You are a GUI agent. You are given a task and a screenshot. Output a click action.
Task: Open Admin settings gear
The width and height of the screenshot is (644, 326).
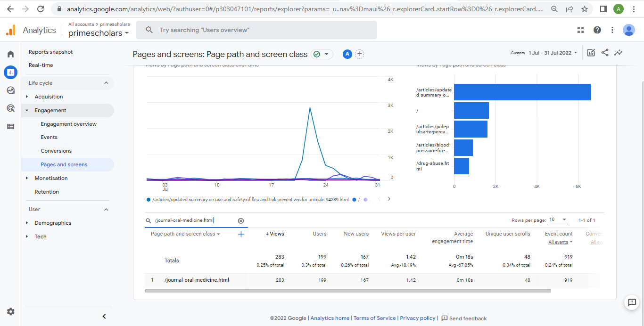pyautogui.click(x=10, y=311)
